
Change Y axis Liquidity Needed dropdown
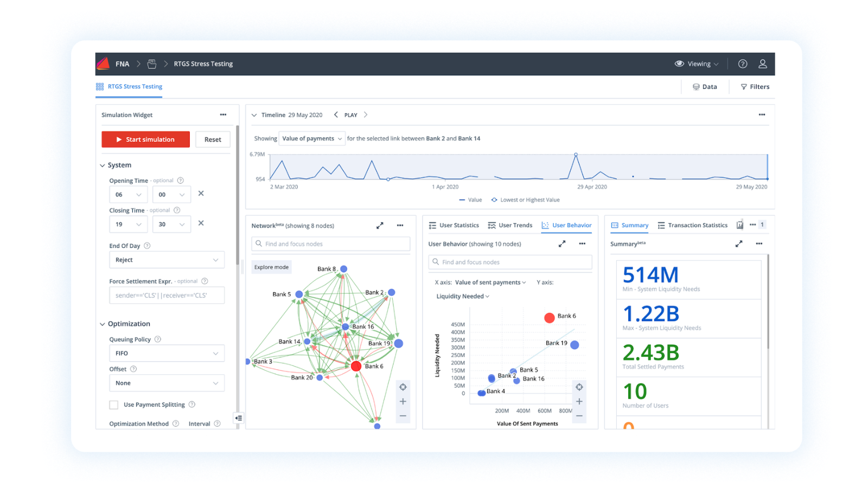(463, 297)
